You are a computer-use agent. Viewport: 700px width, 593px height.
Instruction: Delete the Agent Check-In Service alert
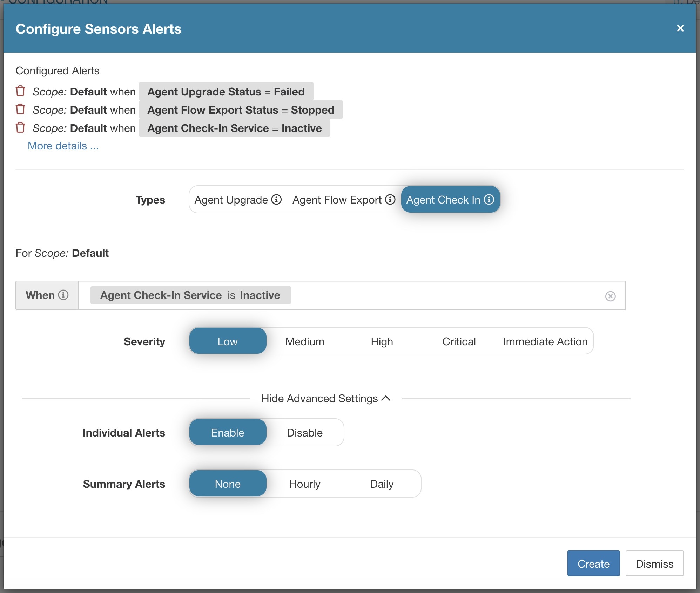click(x=20, y=127)
